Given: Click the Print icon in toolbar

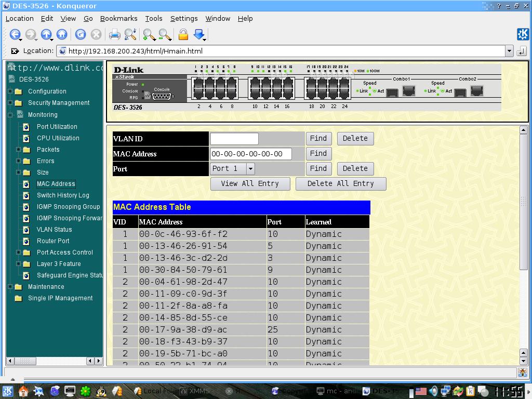Looking at the screenshot, I should (114, 35).
